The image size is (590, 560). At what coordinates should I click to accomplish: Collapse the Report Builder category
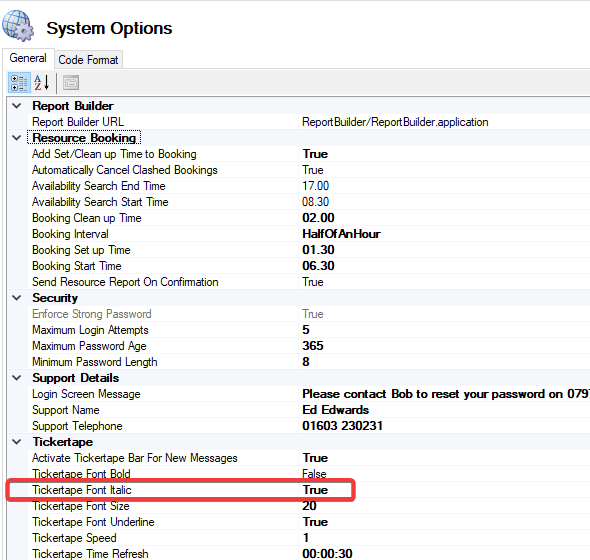click(17, 106)
